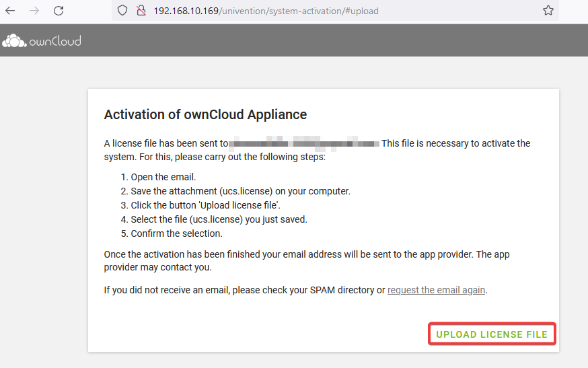Click step 3 'Upload license file' instruction

(209, 205)
